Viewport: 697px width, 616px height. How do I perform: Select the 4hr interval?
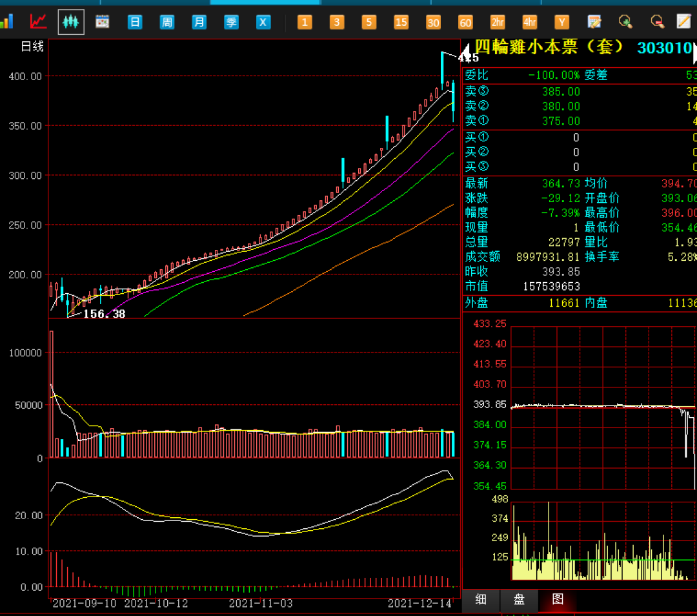529,22
